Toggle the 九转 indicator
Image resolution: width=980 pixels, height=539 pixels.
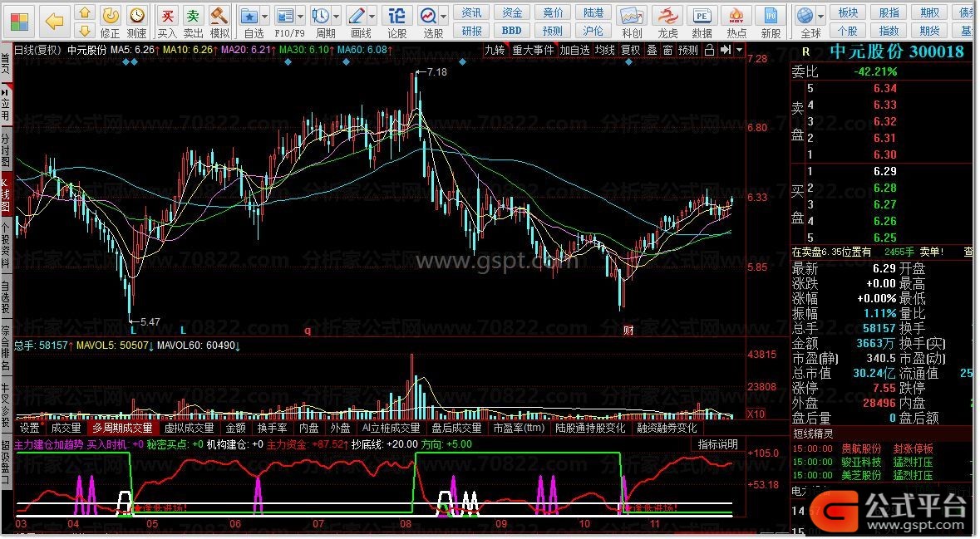[495, 50]
